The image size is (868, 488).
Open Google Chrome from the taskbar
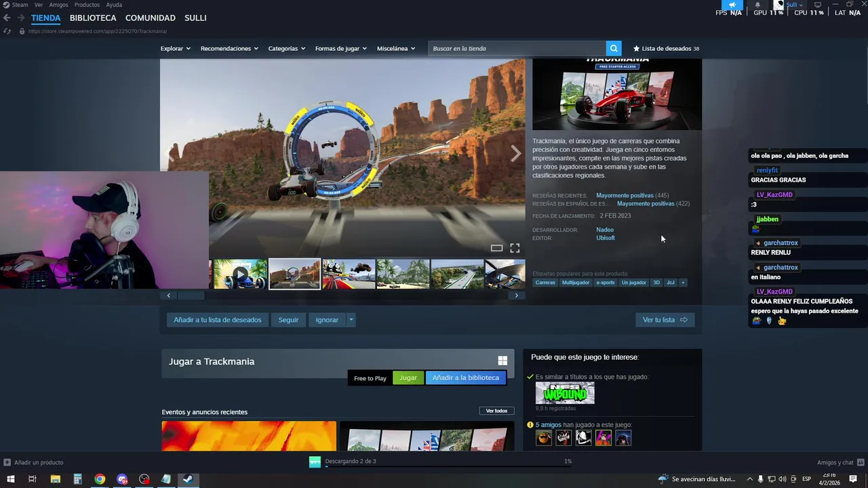coord(100,479)
